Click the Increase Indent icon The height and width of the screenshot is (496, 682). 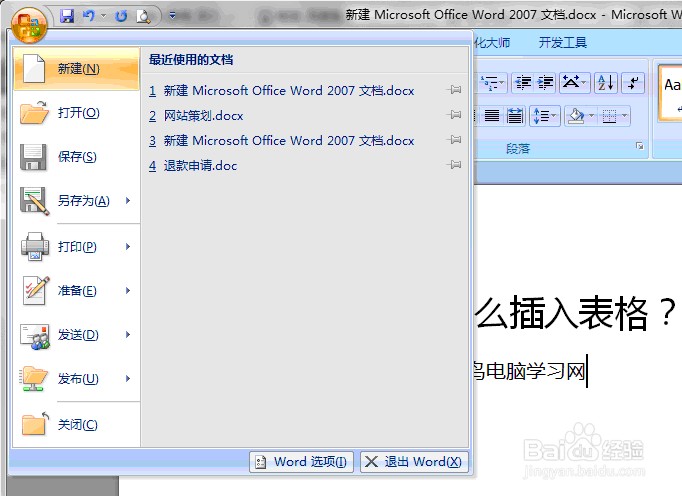[545, 82]
